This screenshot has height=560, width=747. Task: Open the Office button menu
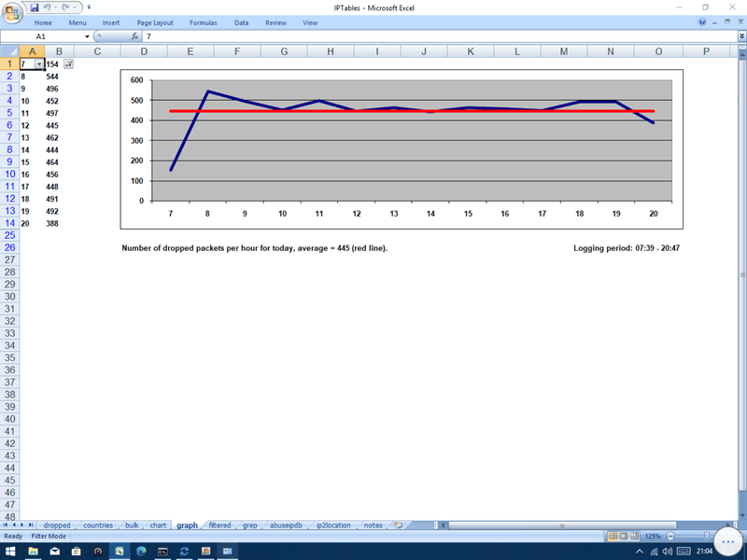pyautogui.click(x=12, y=12)
